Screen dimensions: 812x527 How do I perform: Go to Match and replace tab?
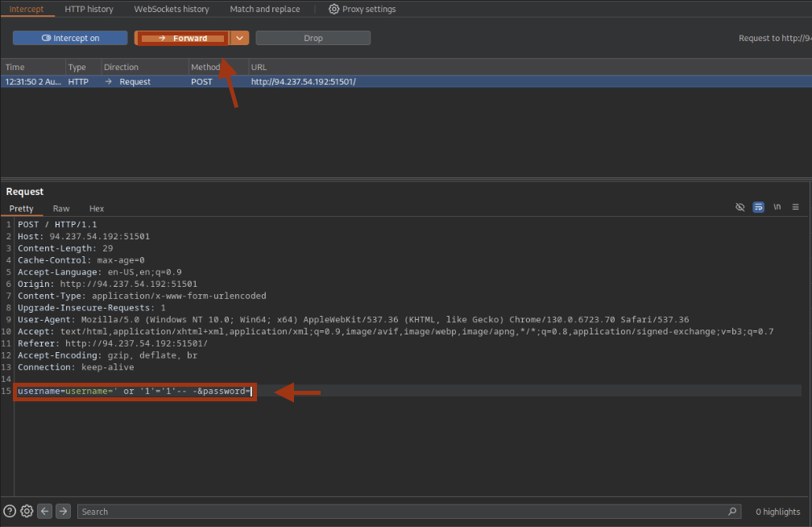coord(264,9)
